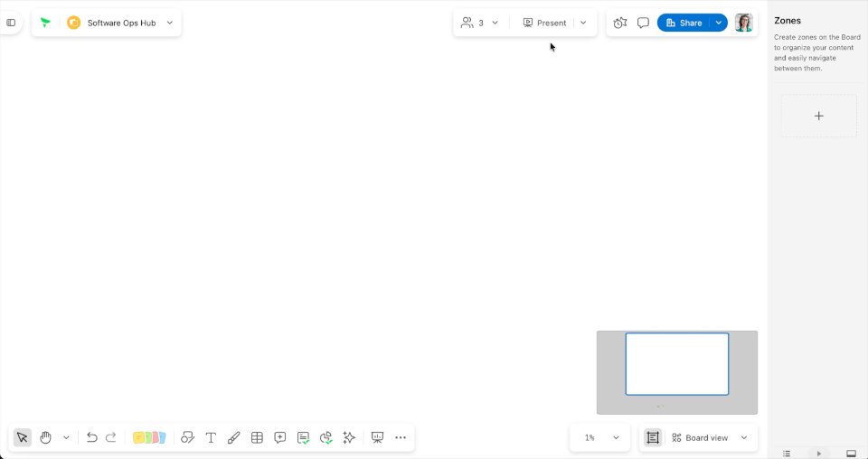The width and height of the screenshot is (868, 459).
Task: Open more tools ellipsis menu
Action: click(x=401, y=437)
